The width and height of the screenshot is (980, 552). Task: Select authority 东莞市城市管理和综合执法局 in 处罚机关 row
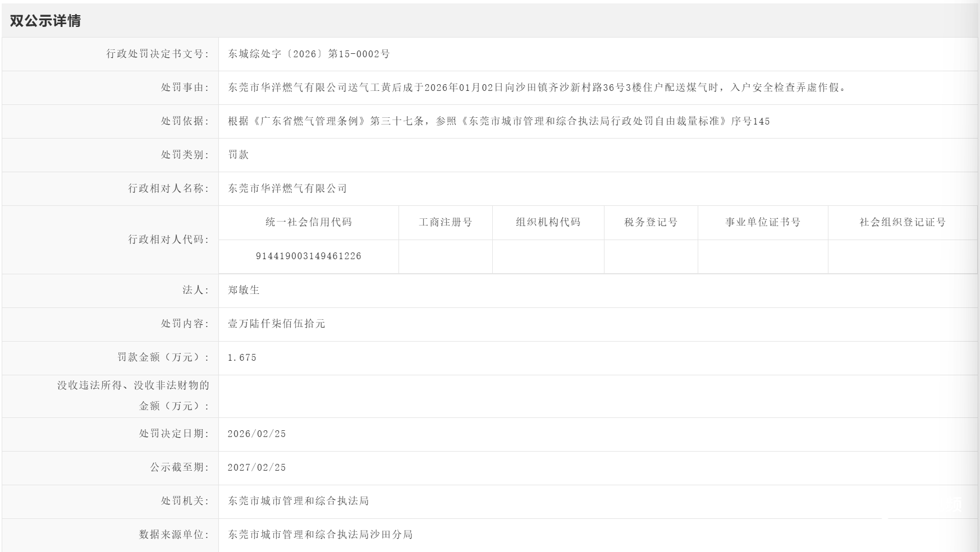pyautogui.click(x=299, y=501)
